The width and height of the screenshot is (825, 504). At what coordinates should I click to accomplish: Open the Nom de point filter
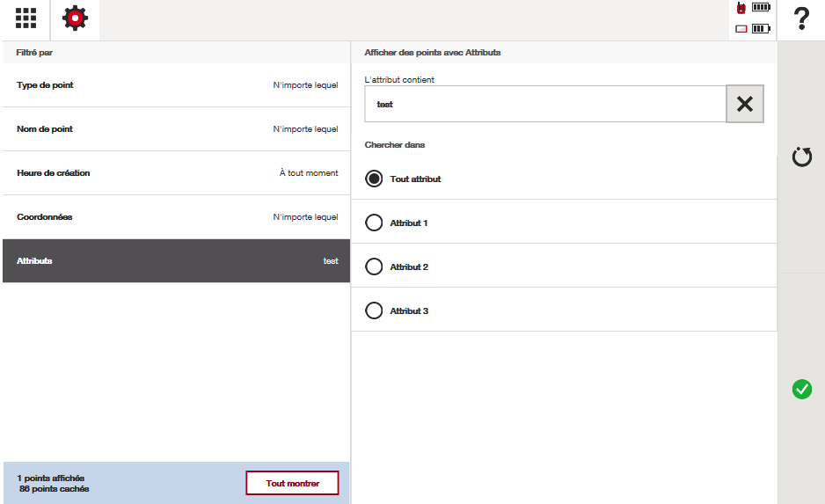point(176,129)
